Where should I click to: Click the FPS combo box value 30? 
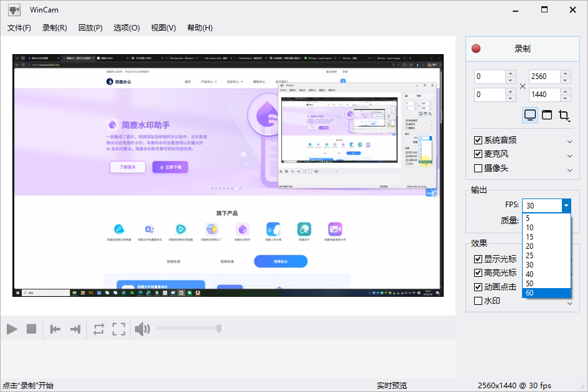[542, 205]
